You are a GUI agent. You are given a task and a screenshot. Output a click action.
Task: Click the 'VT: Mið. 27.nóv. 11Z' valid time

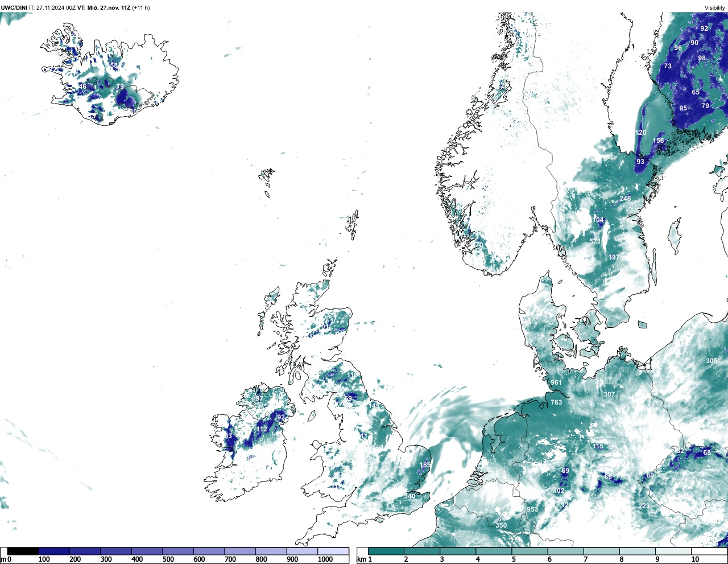(104, 7)
